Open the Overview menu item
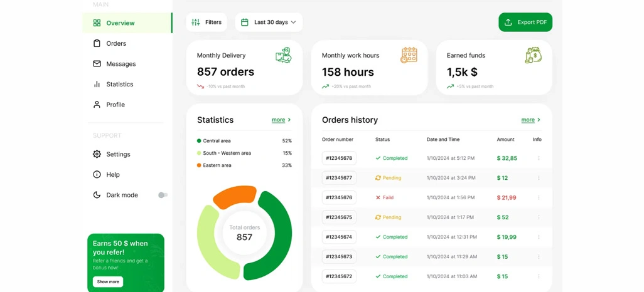 click(127, 23)
